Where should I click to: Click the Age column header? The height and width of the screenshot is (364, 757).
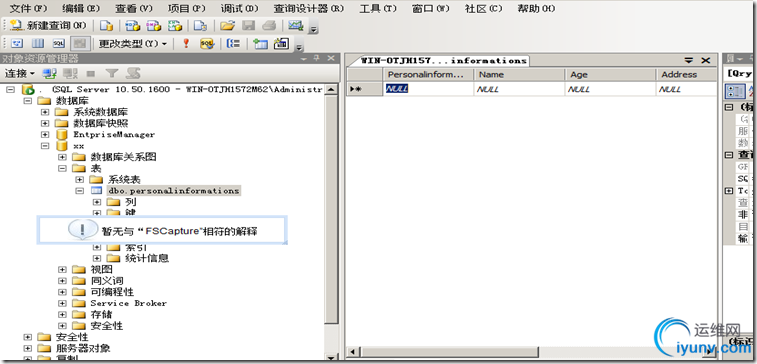[610, 74]
